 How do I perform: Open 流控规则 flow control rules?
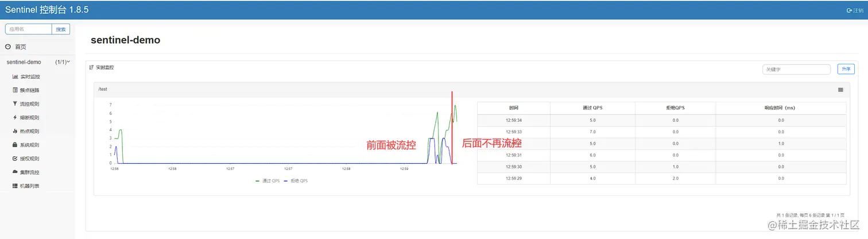(26, 104)
